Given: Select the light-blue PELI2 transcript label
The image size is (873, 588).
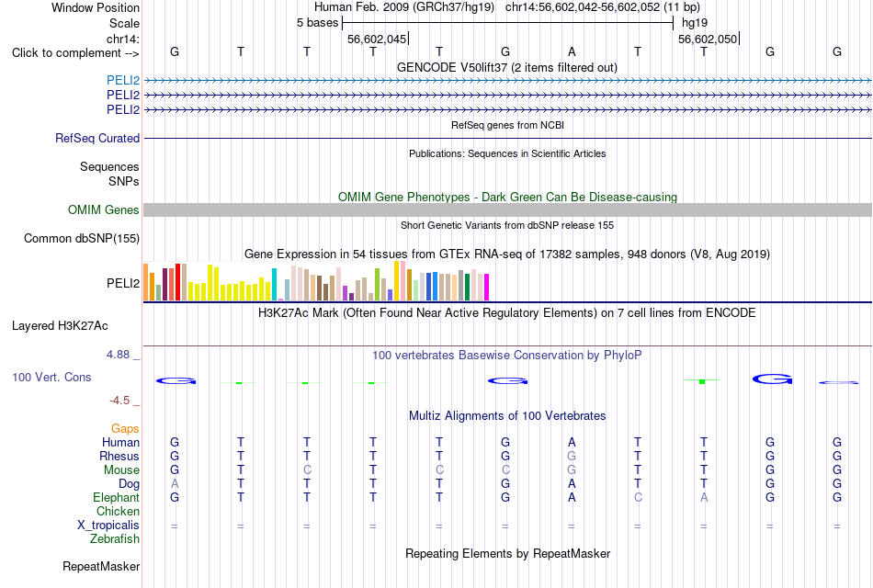Looking at the screenshot, I should click(x=123, y=80).
